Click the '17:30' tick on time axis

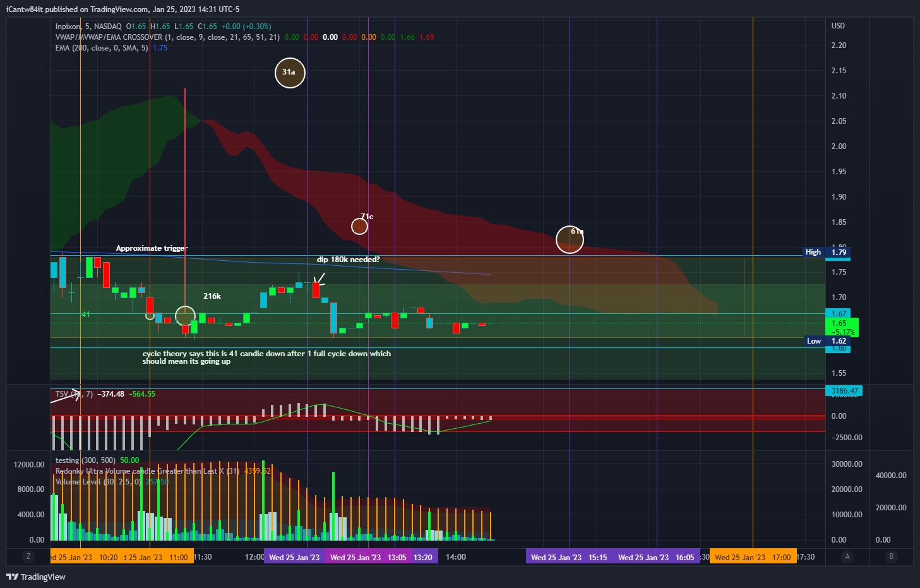[x=805, y=557]
